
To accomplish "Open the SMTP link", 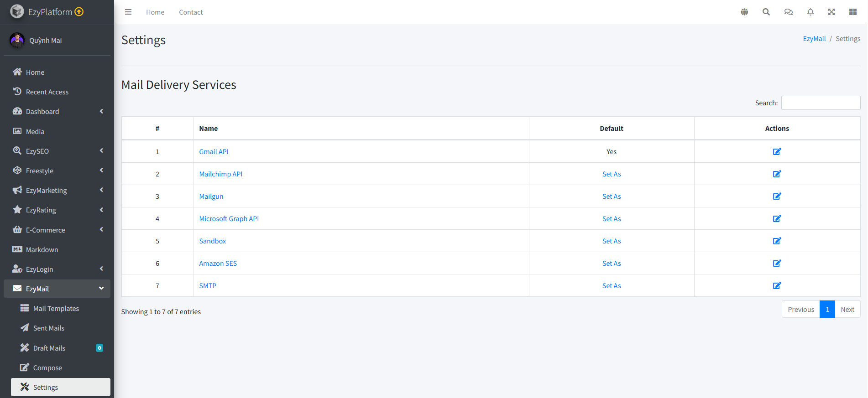I will click(208, 286).
